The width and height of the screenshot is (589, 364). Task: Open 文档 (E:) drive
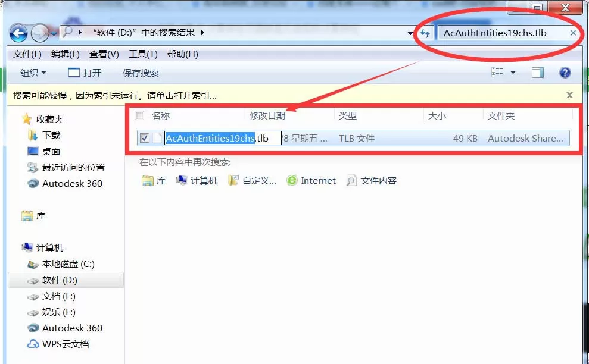pos(58,296)
